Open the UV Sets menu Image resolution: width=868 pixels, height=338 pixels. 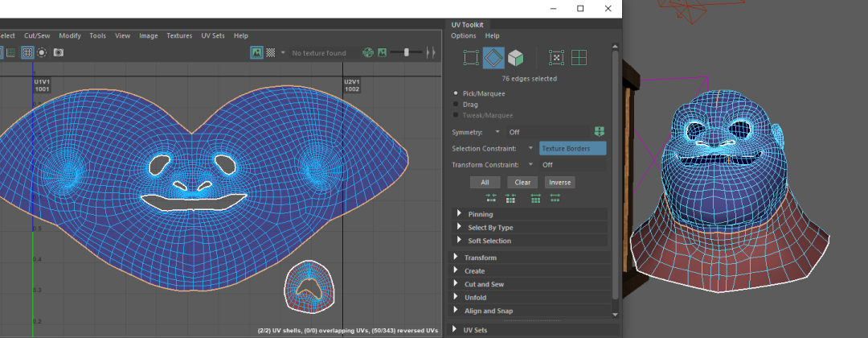click(x=213, y=35)
